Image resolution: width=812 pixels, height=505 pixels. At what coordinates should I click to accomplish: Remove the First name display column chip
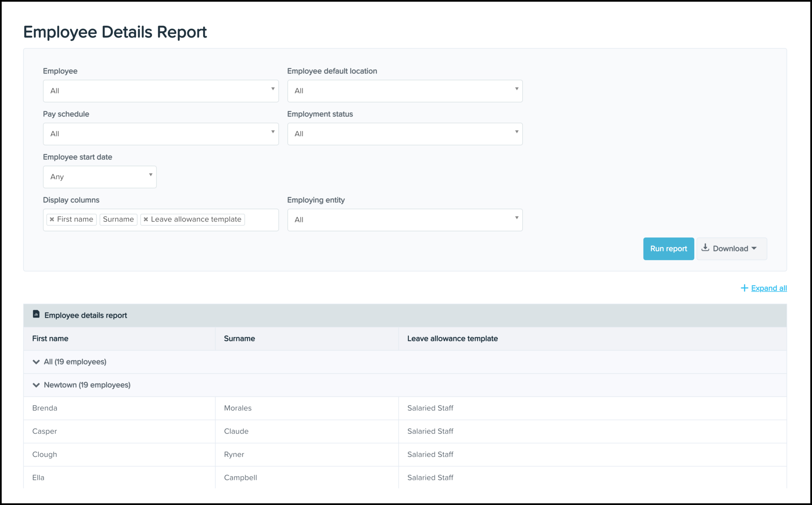click(52, 219)
